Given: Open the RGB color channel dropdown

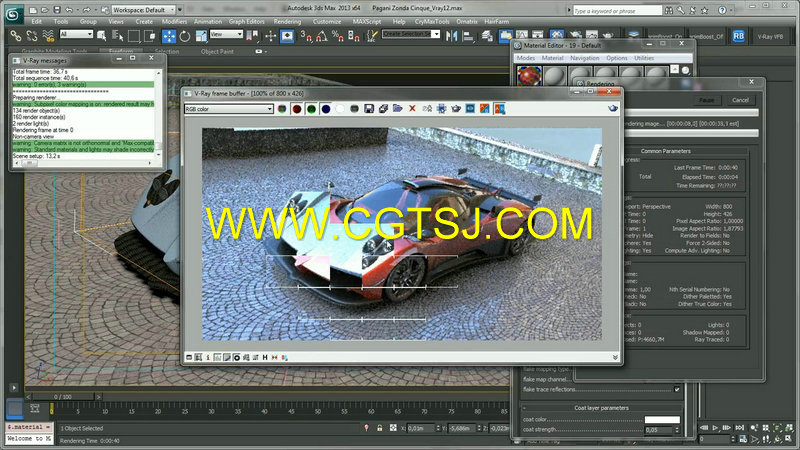Looking at the screenshot, I should click(229, 109).
